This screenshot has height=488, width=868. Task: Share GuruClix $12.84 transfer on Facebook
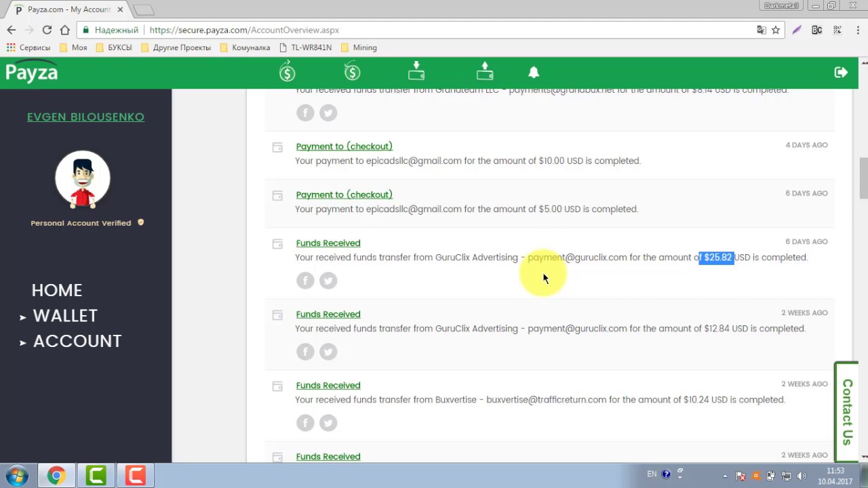tap(305, 352)
